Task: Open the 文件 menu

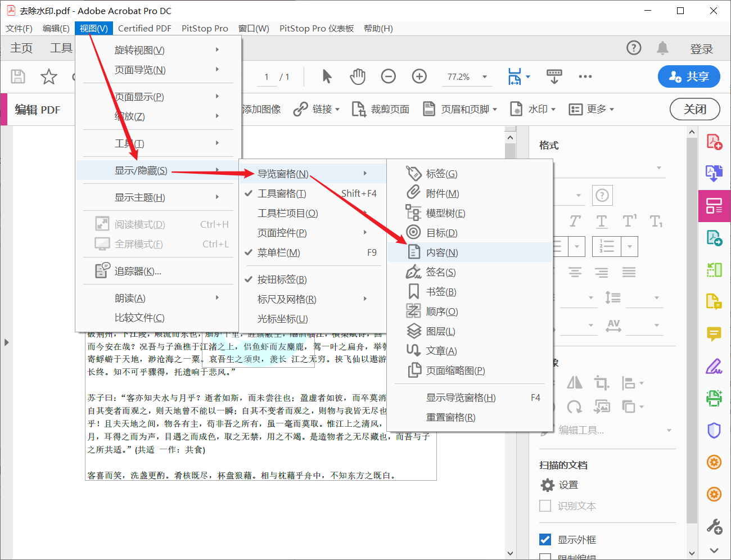Action: click(19, 28)
